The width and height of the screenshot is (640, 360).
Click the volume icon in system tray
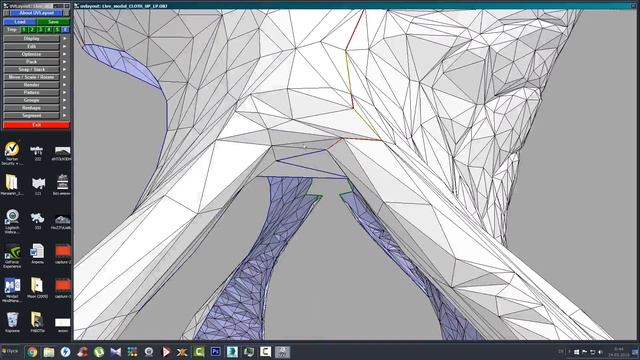(x=600, y=352)
